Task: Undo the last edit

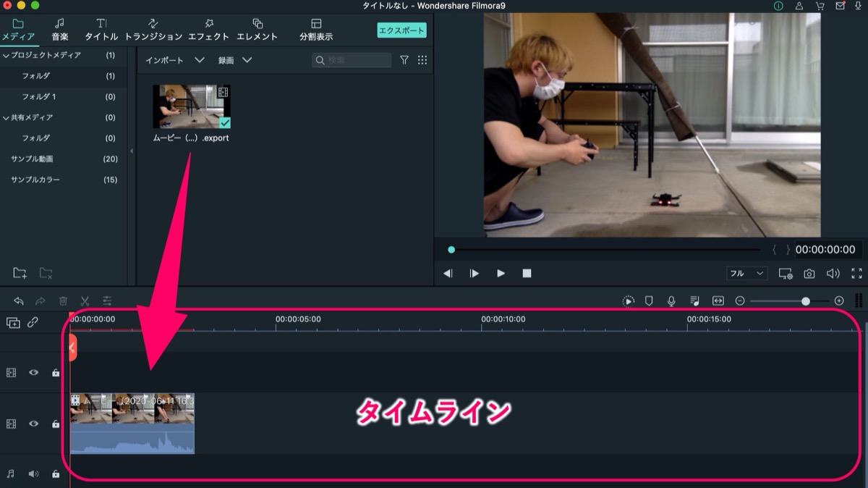Action: (x=19, y=300)
